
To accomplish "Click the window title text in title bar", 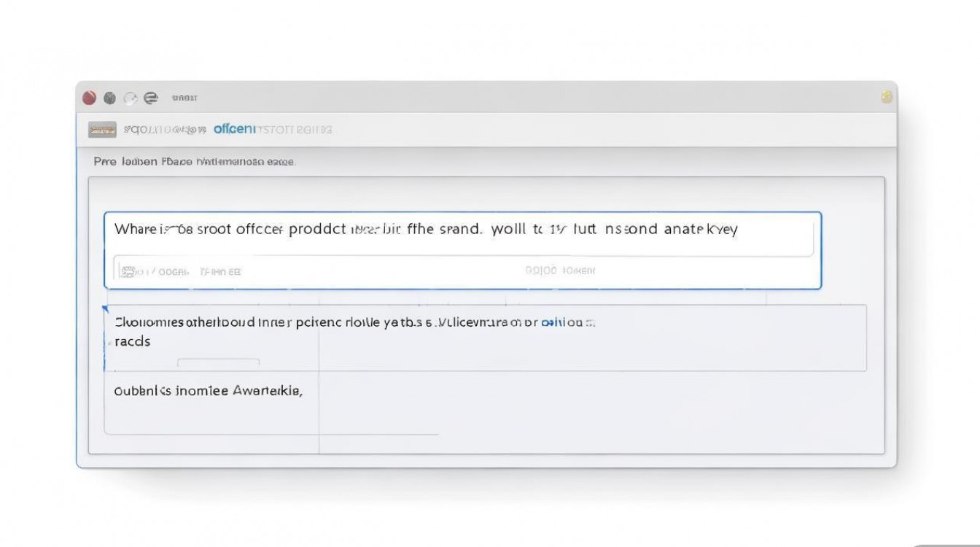I will [184, 98].
